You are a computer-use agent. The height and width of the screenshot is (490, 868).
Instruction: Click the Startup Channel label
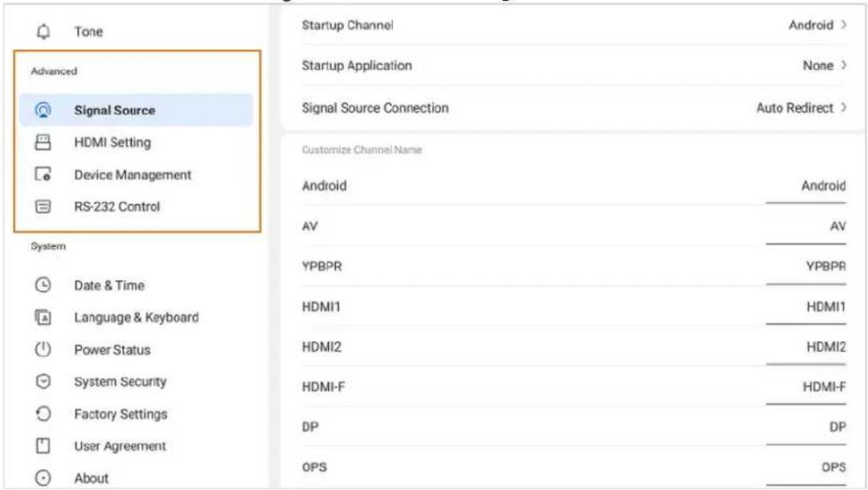click(x=347, y=25)
